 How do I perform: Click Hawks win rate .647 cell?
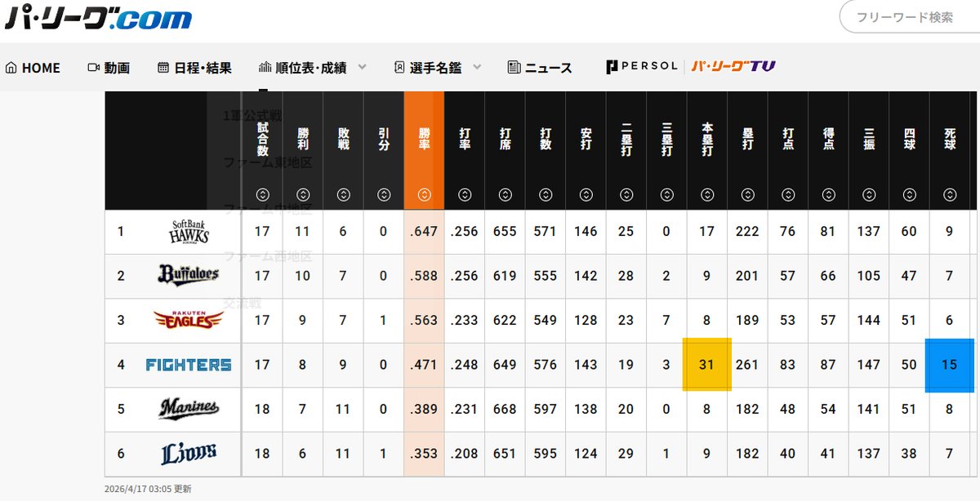[x=424, y=232]
